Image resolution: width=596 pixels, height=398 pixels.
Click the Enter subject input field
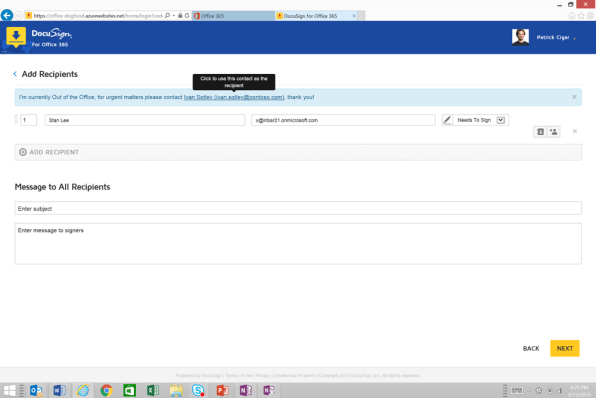(x=298, y=208)
